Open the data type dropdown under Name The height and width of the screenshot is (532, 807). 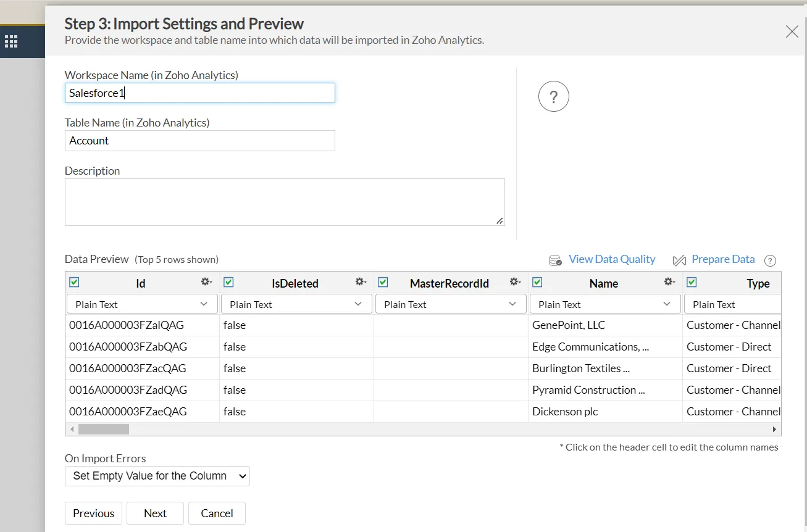tap(604, 304)
